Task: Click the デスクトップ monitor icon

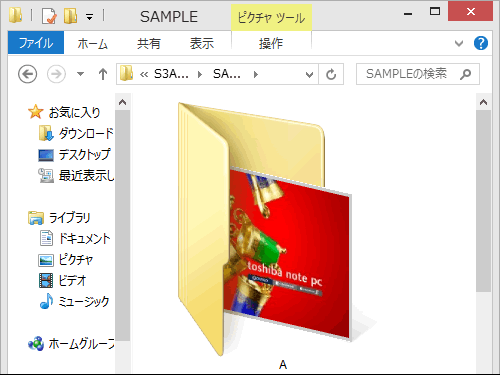Action: [46, 155]
